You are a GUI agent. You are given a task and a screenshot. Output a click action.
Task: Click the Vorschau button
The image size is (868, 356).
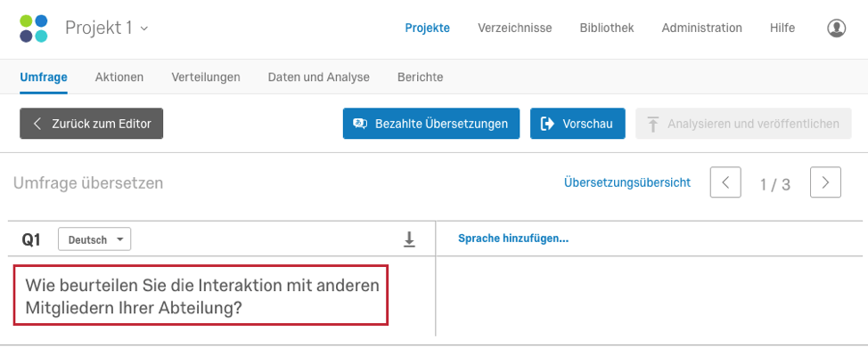coord(578,124)
